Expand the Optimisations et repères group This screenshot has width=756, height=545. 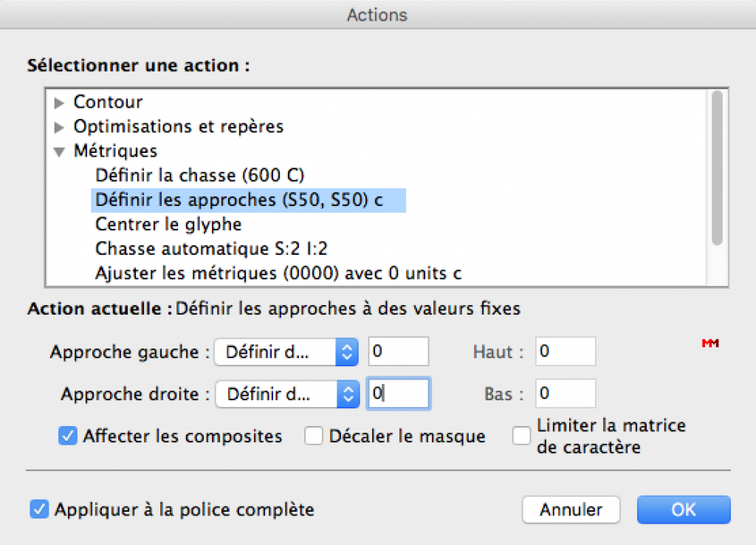pos(60,127)
